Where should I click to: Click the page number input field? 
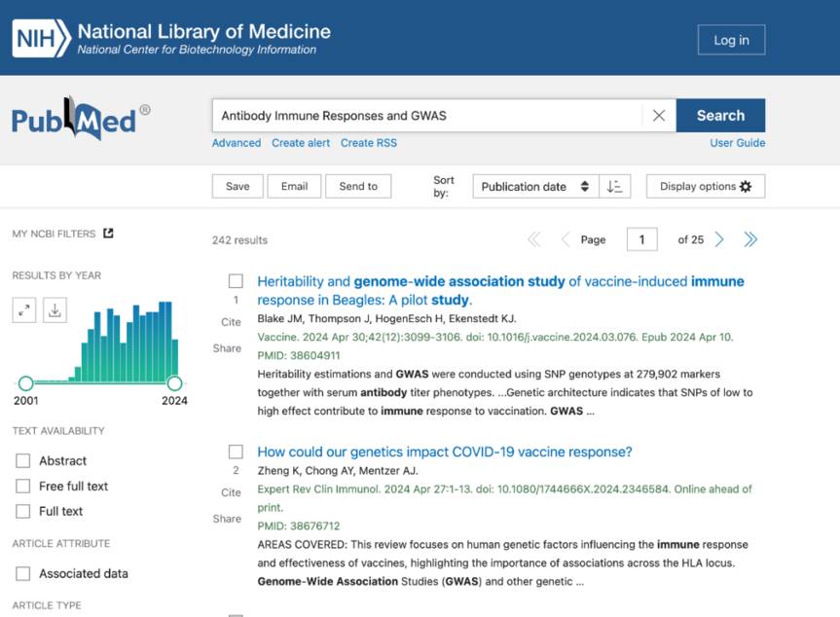click(x=641, y=239)
